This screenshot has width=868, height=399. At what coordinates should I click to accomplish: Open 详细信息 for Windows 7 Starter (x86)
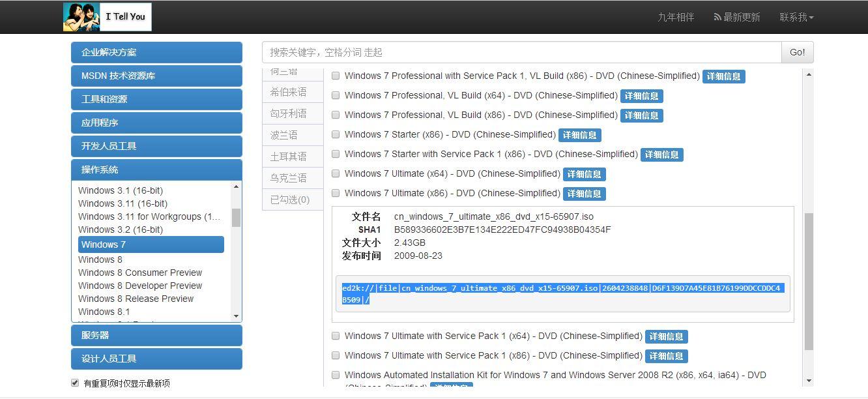(579, 135)
